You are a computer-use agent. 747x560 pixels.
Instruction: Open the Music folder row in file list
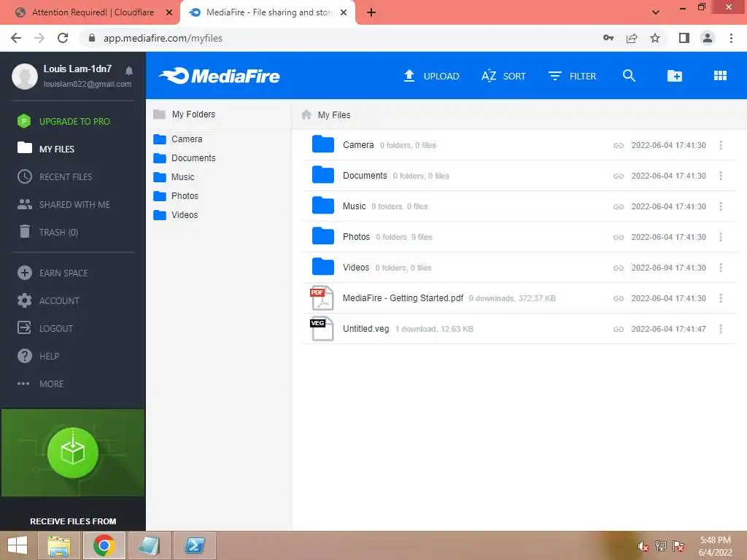(x=519, y=206)
